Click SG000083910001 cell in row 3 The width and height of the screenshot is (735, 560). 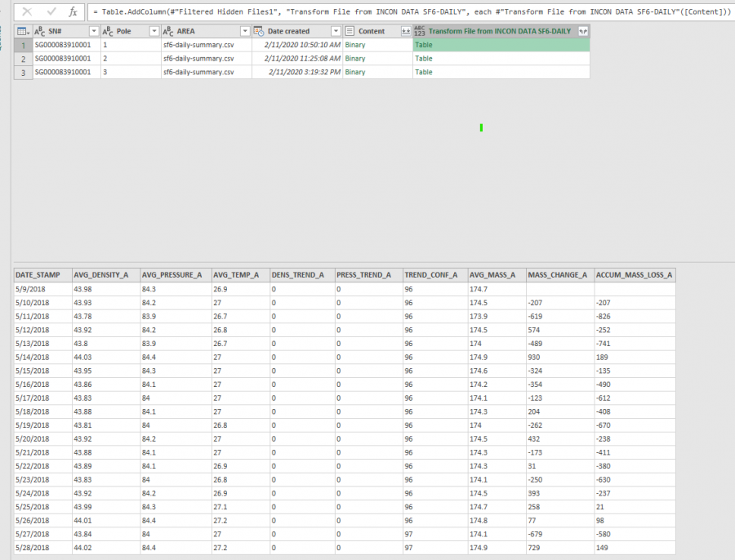(x=67, y=72)
